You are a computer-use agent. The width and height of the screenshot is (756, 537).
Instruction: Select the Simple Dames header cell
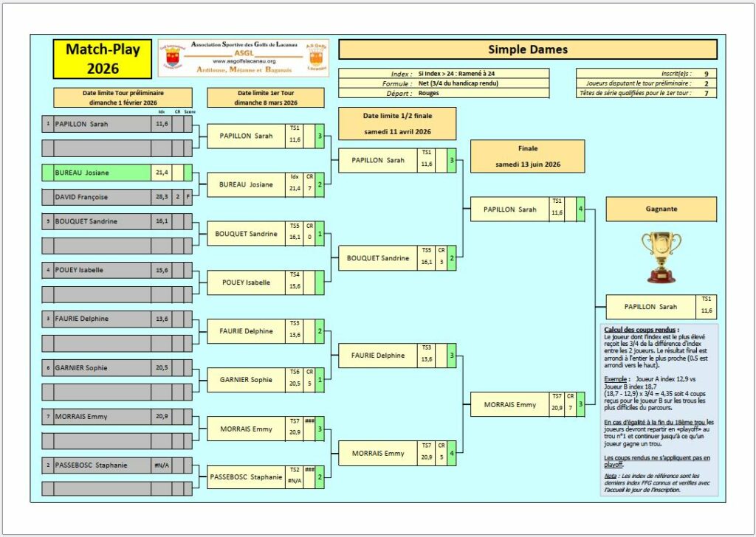tap(528, 49)
